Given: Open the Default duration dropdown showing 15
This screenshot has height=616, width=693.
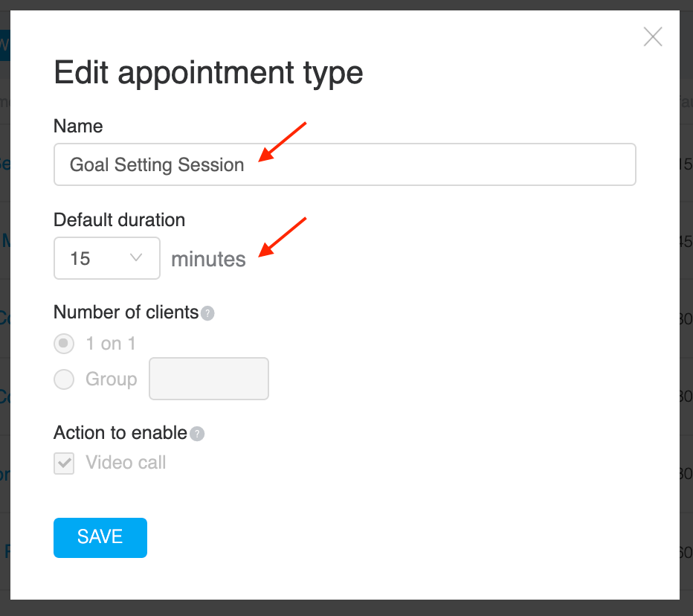Looking at the screenshot, I should pyautogui.click(x=107, y=258).
